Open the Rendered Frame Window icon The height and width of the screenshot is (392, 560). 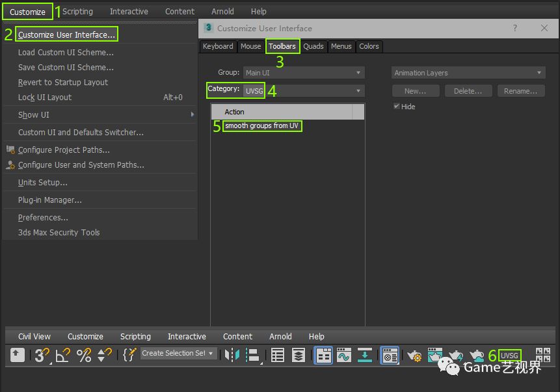click(434, 355)
